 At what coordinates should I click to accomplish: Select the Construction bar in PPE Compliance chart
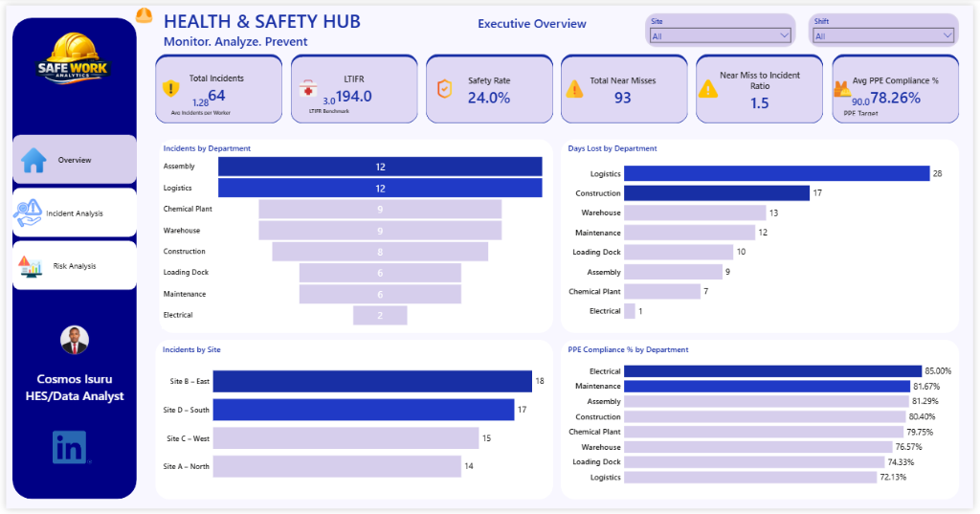point(765,416)
